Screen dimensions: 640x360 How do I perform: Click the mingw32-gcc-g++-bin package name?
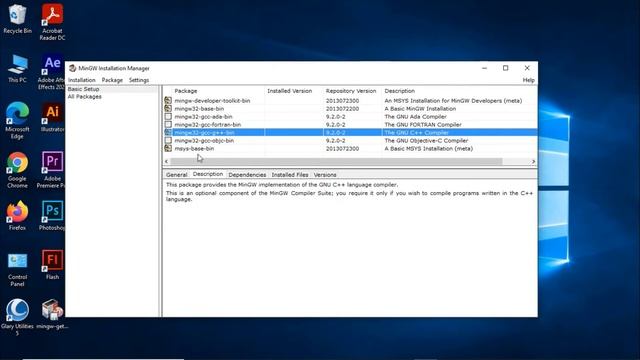tap(204, 132)
